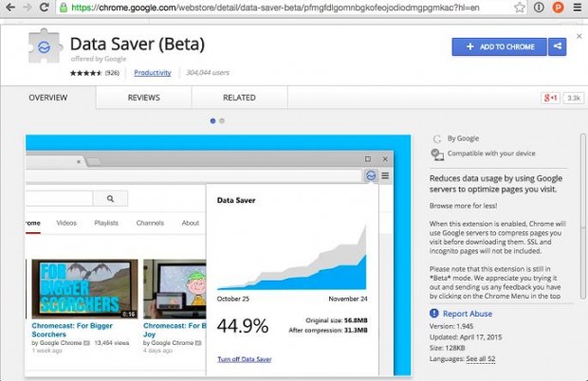The height and width of the screenshot is (381, 588).
Task: Open Chromecast: For Bigger Scorchers title link
Action: pyautogui.click(x=72, y=330)
